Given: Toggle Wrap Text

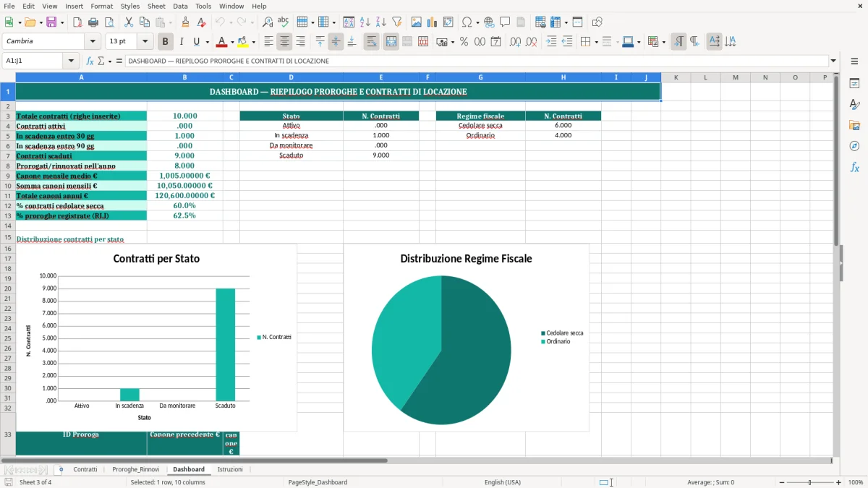Looking at the screenshot, I should click(x=372, y=42).
